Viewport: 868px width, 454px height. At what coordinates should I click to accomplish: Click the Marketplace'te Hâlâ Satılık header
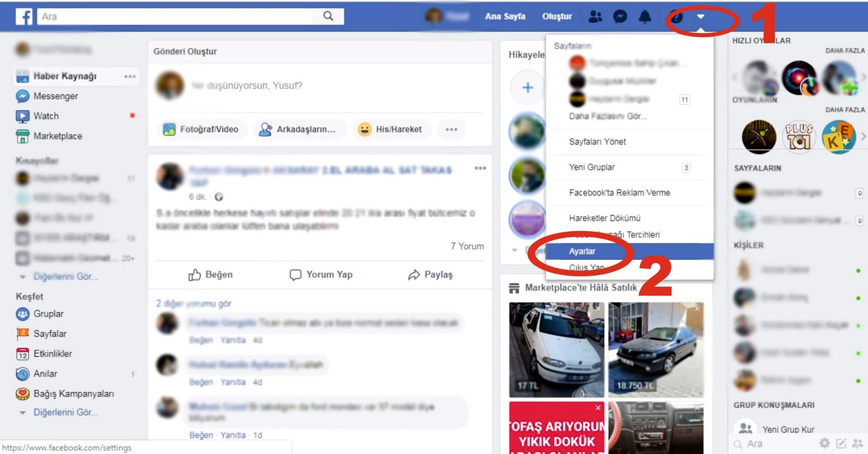pos(581,288)
